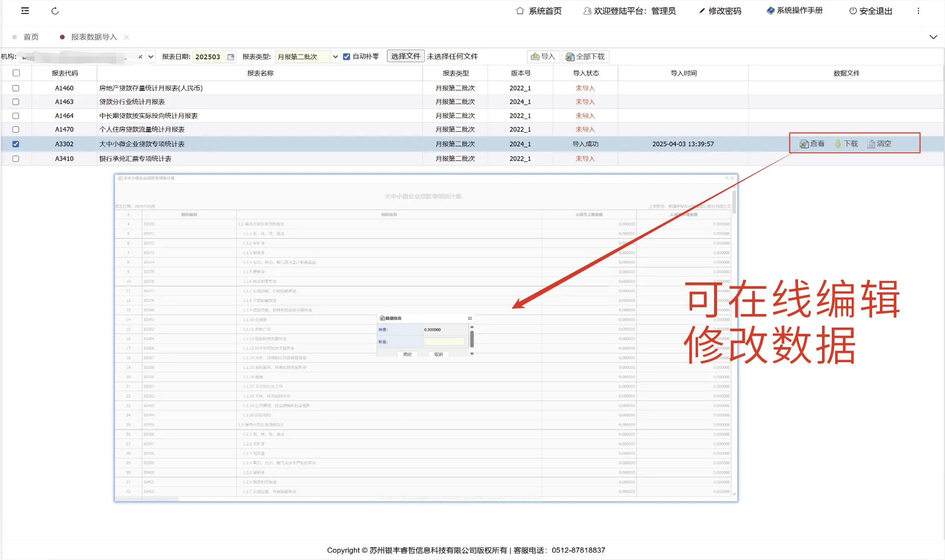Open the 报表类型 dropdown
945x560 pixels.
tap(335, 57)
